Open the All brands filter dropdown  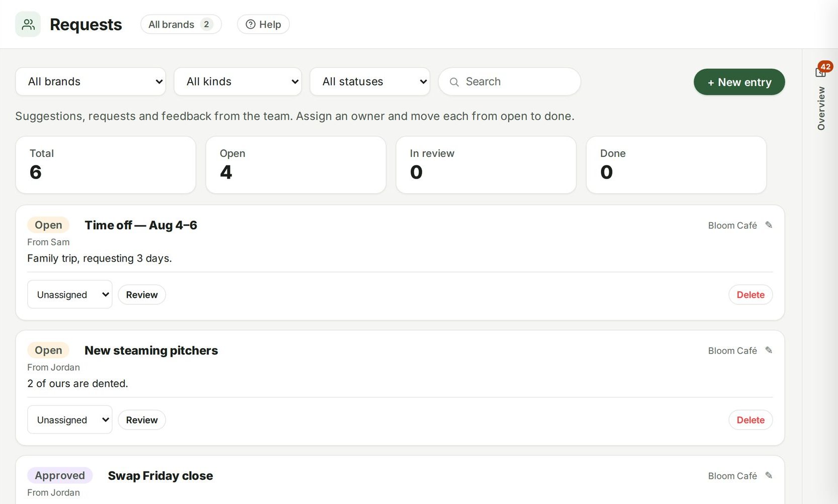[x=91, y=81]
